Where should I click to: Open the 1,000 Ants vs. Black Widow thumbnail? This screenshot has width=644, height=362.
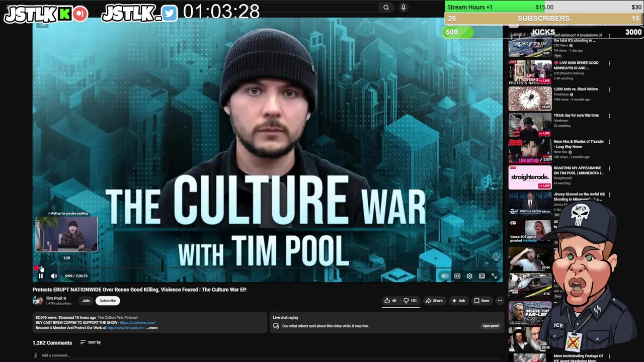[530, 98]
